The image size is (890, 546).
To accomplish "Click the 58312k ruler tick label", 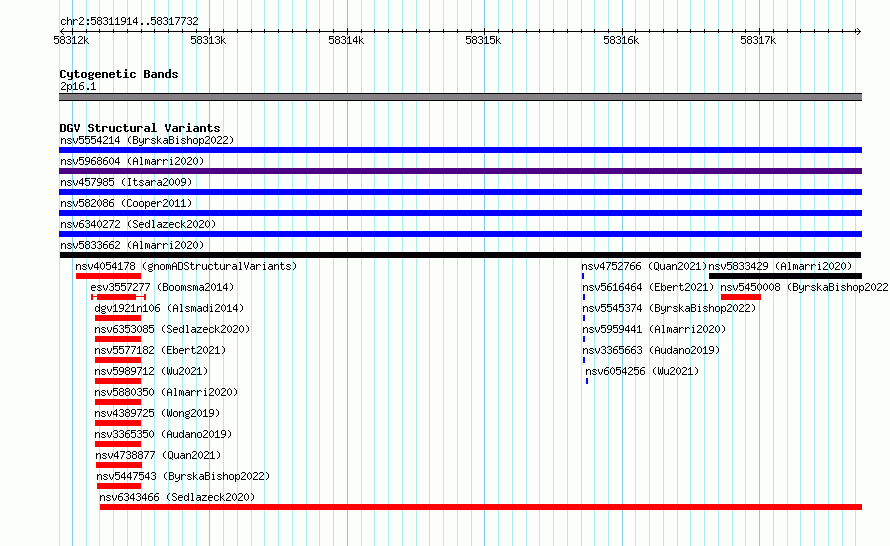I will [x=71, y=40].
